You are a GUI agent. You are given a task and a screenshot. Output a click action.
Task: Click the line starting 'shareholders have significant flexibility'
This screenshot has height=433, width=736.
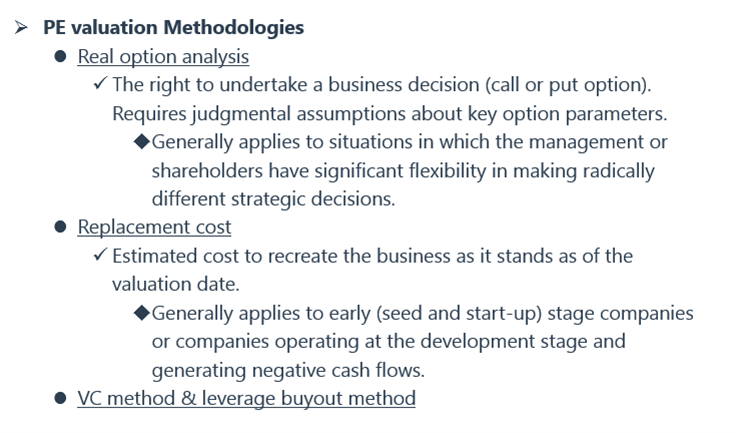click(x=403, y=171)
